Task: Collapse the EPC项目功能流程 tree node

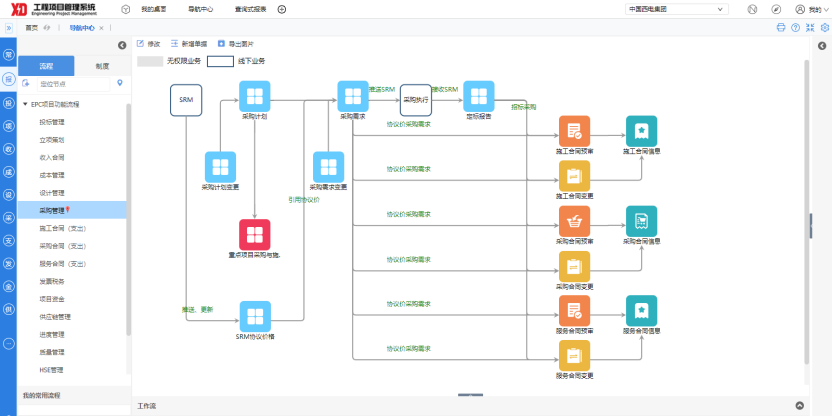Action: coord(24,104)
